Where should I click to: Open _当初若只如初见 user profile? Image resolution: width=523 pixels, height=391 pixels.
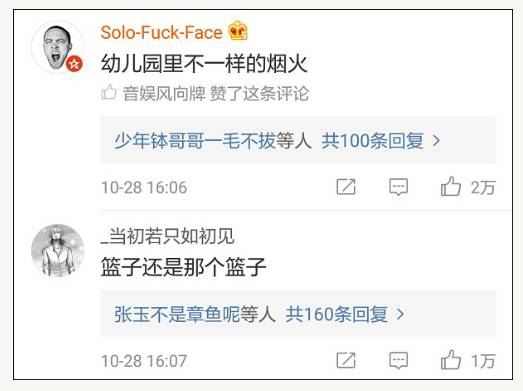pos(167,236)
